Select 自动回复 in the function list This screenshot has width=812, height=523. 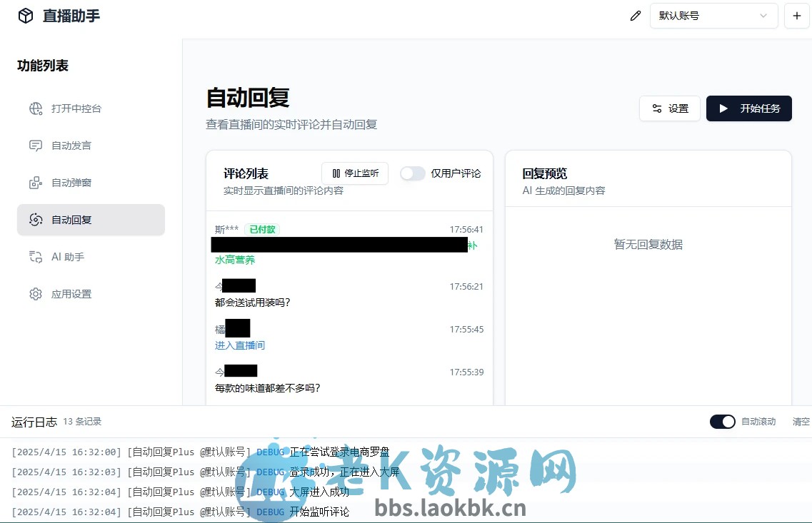(x=91, y=220)
